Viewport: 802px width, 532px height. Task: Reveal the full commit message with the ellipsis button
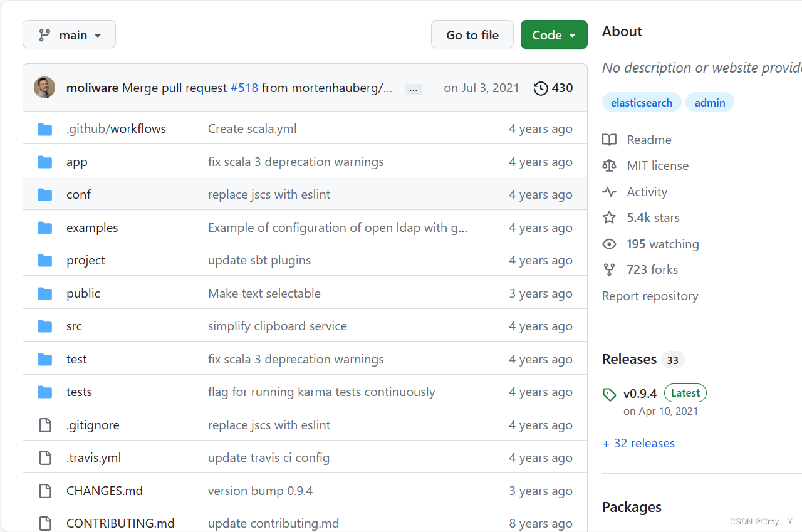[413, 88]
